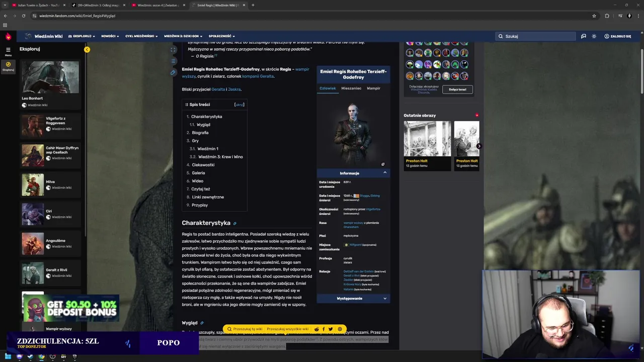This screenshot has height=362, width=644.
Task: Open first Preston Holt recent image
Action: pos(427,139)
